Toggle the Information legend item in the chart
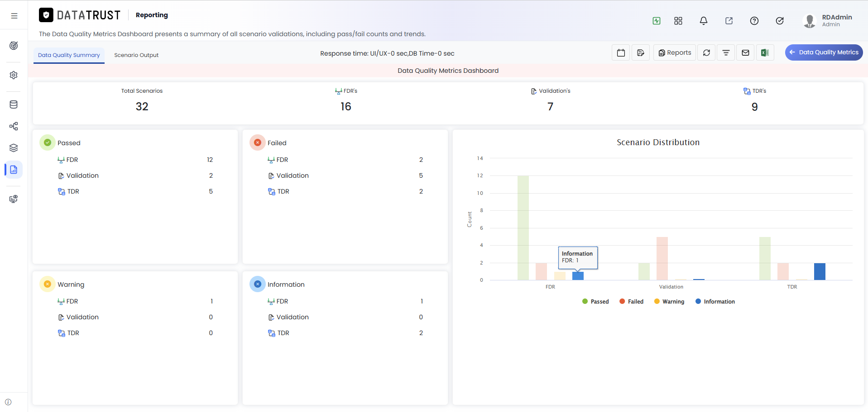This screenshot has width=868, height=412. (x=715, y=302)
